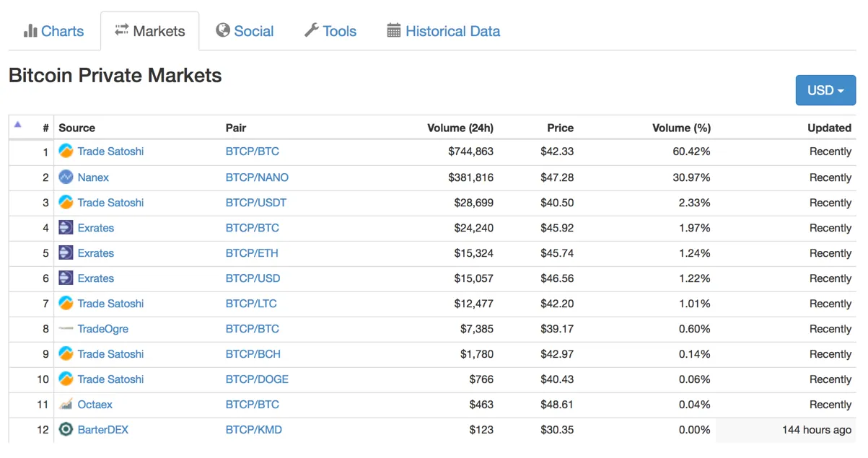Viewport: 868px width, 458px height.
Task: Click the Exrates logo in row 6
Action: [66, 278]
